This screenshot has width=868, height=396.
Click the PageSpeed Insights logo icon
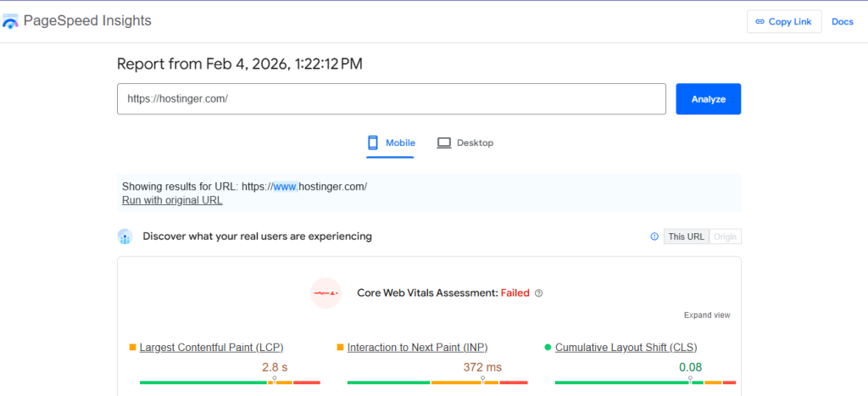10,21
